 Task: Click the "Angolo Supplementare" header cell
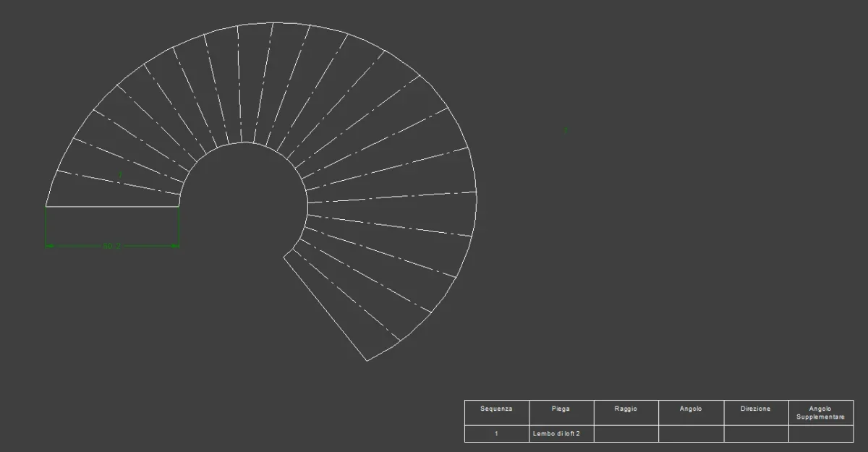[821, 413]
